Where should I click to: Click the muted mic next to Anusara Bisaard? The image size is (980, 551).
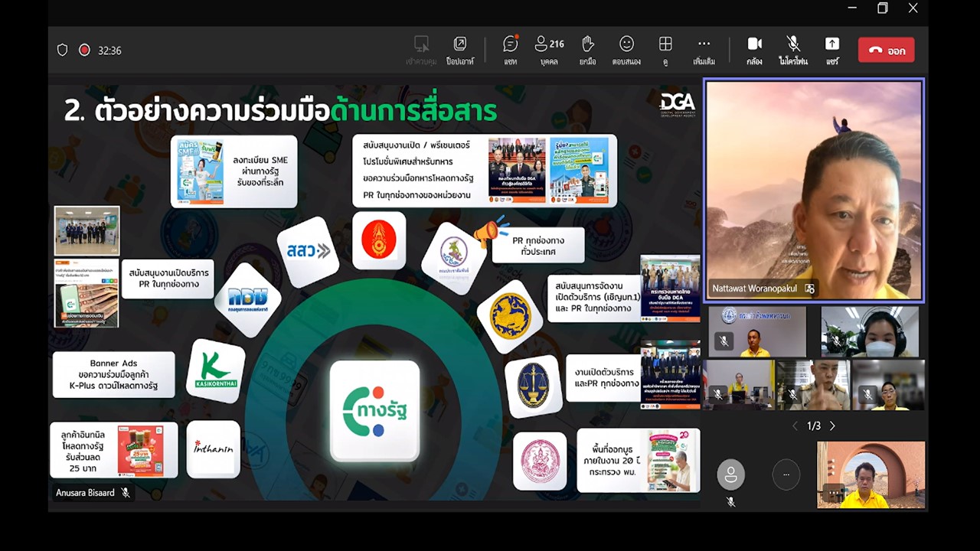126,493
